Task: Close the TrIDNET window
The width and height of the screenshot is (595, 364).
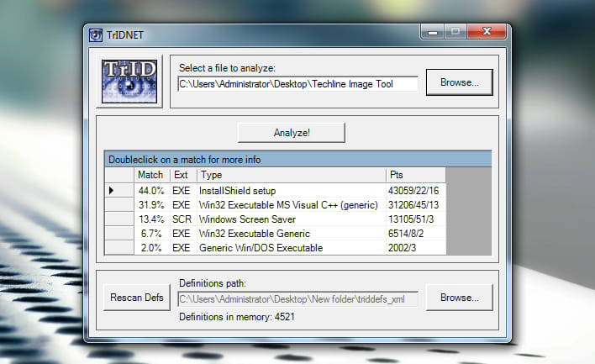Action: tap(487, 31)
